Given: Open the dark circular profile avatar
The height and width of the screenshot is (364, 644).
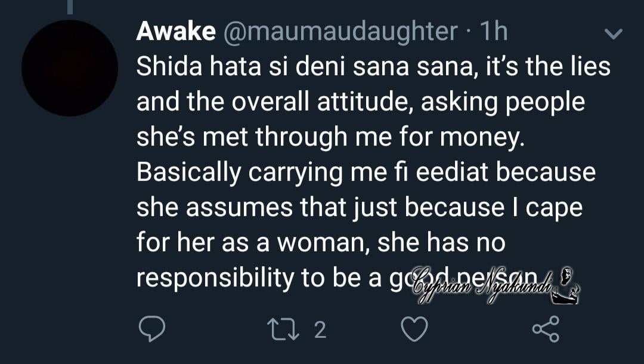Looking at the screenshot, I should pos(70,68).
